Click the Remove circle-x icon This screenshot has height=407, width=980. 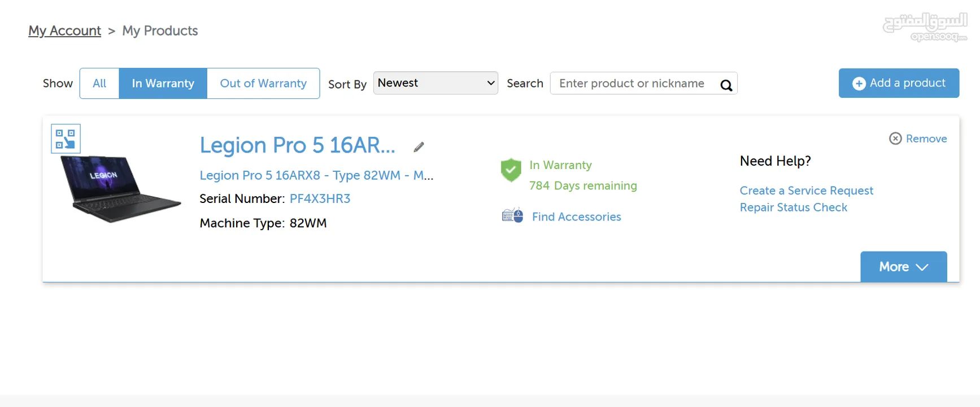pyautogui.click(x=895, y=138)
